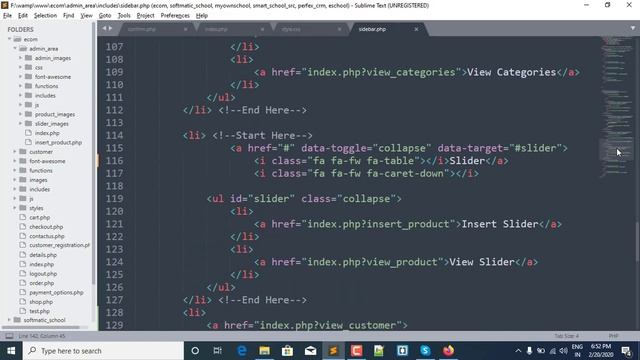This screenshot has width=640, height=360.
Task: Open shop.php in the sidebar
Action: 41,302
